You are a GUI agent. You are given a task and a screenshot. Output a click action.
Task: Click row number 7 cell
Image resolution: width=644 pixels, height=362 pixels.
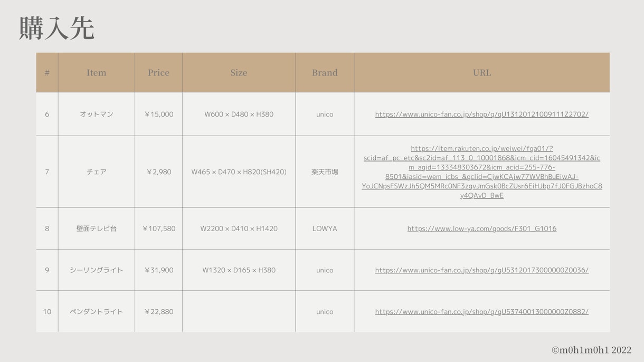47,172
